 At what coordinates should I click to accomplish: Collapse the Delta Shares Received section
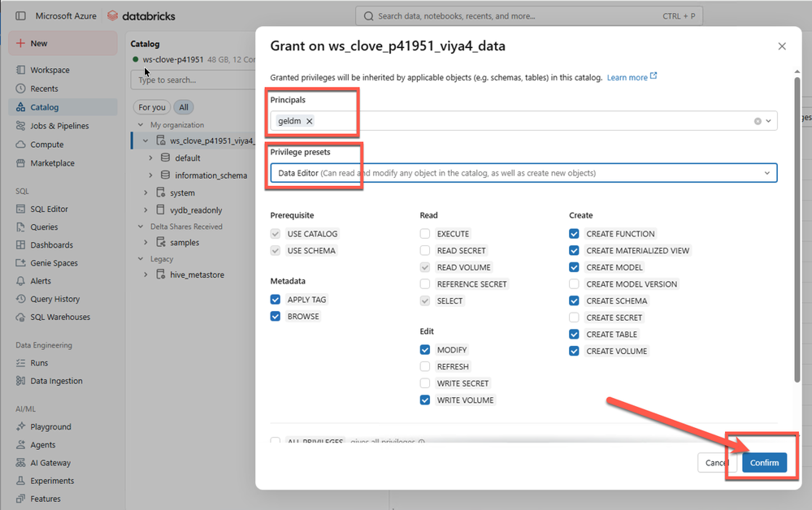141,227
